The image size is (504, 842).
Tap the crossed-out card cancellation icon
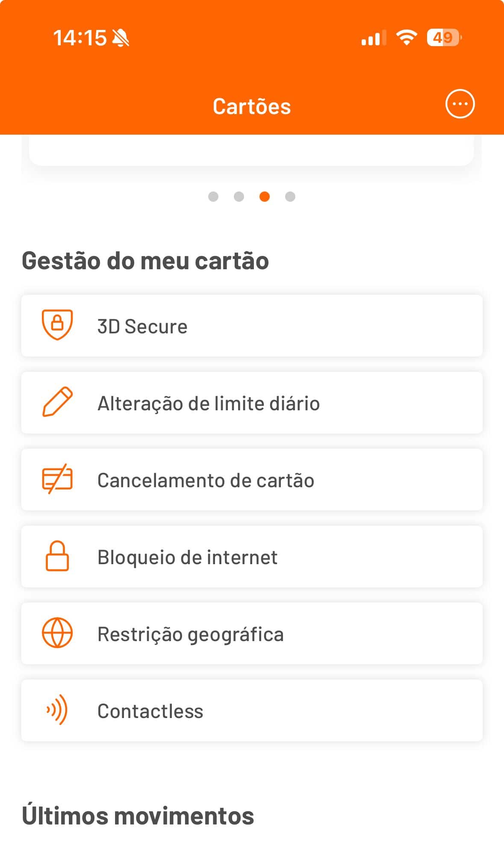[x=57, y=479]
